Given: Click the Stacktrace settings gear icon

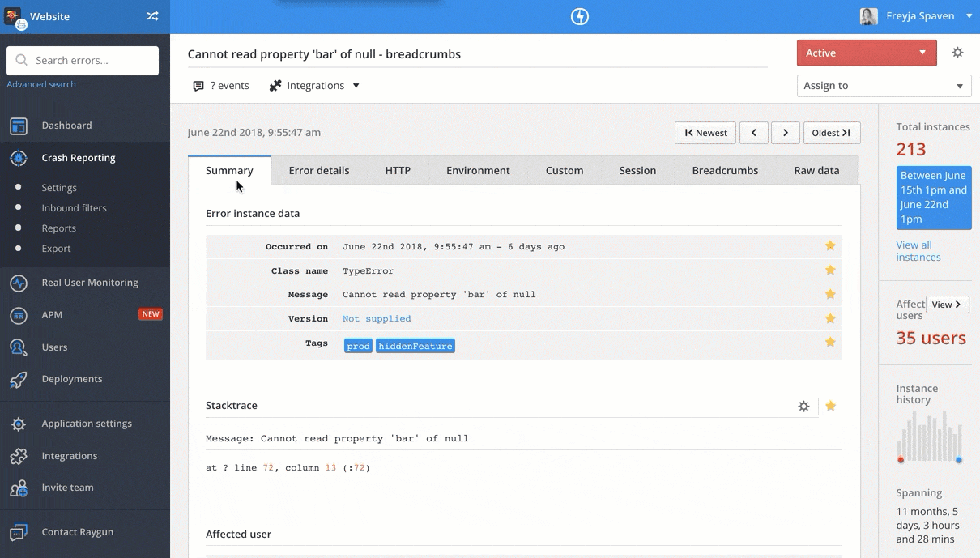Looking at the screenshot, I should click(x=803, y=407).
